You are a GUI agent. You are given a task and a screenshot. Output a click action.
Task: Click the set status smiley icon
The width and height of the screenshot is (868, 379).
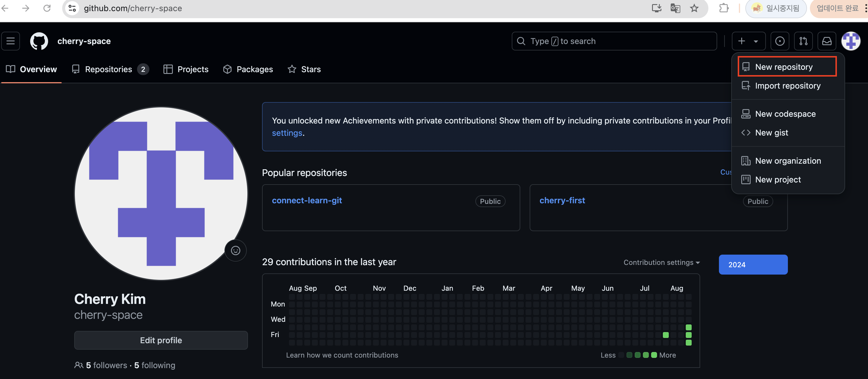coord(236,250)
